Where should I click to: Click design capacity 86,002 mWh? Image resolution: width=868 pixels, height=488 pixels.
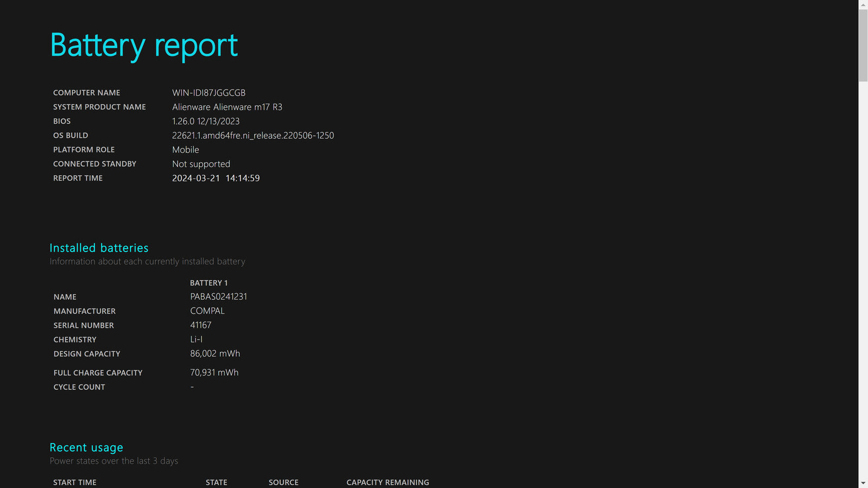pyautogui.click(x=215, y=354)
